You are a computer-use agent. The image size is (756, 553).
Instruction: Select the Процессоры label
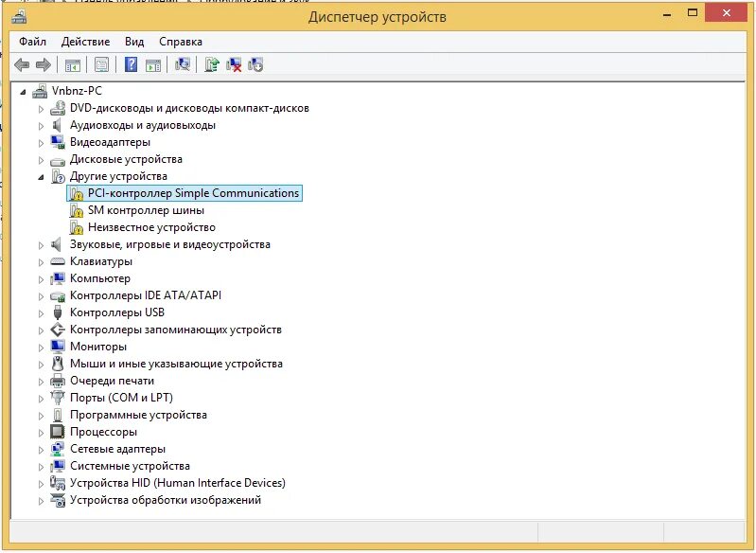[103, 432]
